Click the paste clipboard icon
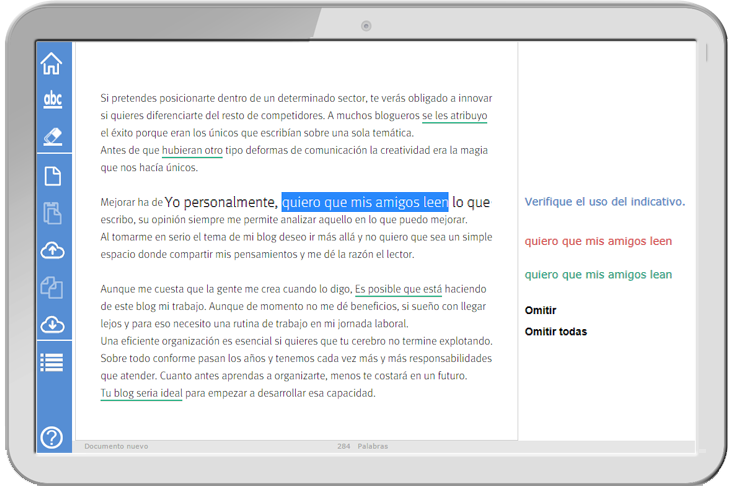This screenshot has width=730, height=494. tap(52, 213)
